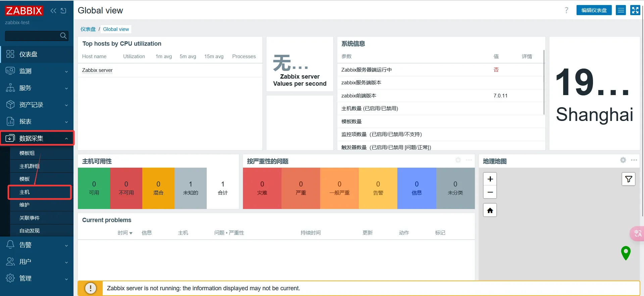The image size is (644, 296).
Task: Click the 仪表盘 breadcrumb link
Action: (88, 29)
